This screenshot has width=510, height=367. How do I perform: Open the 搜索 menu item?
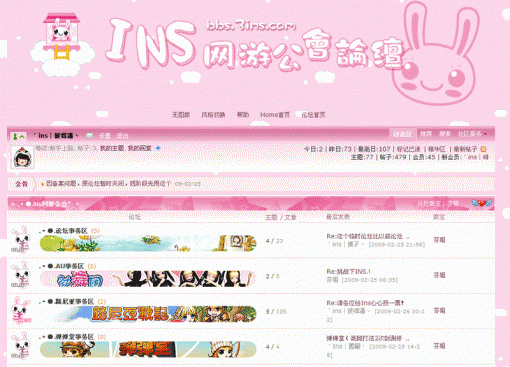tap(445, 134)
